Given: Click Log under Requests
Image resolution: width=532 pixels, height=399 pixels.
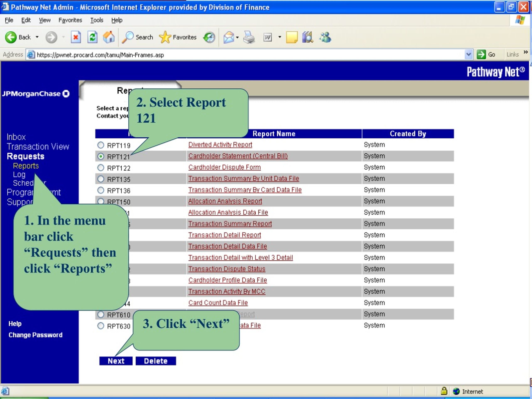Looking at the screenshot, I should pyautogui.click(x=19, y=174).
